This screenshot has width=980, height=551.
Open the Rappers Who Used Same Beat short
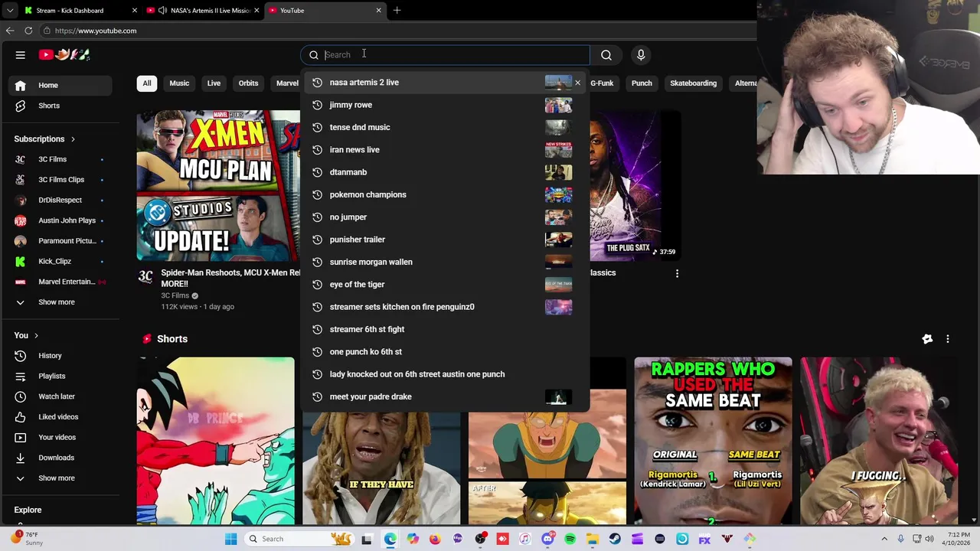click(714, 441)
